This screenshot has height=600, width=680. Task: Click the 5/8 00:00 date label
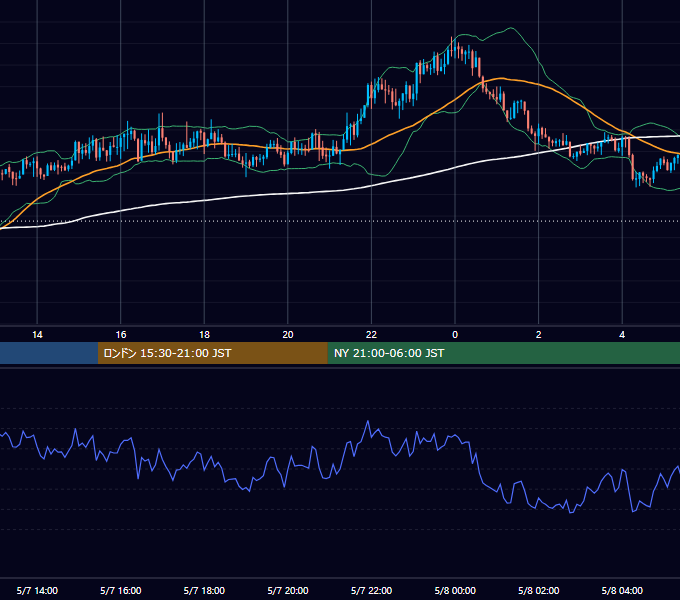(x=455, y=590)
